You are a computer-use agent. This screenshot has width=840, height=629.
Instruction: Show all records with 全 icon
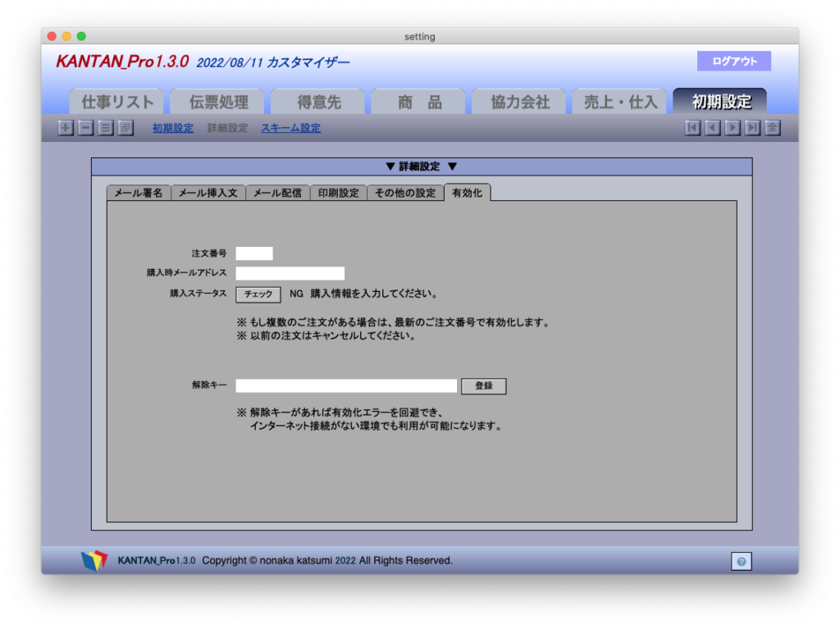point(772,128)
